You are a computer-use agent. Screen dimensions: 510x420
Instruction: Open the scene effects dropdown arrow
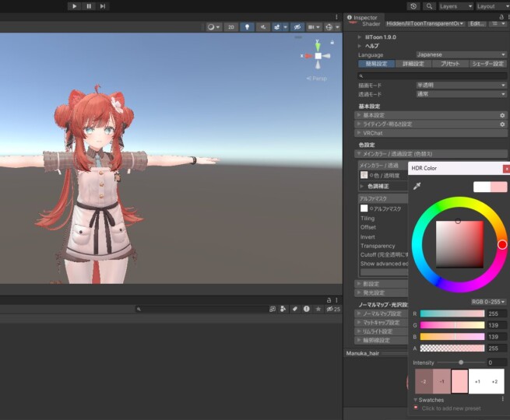tap(285, 27)
